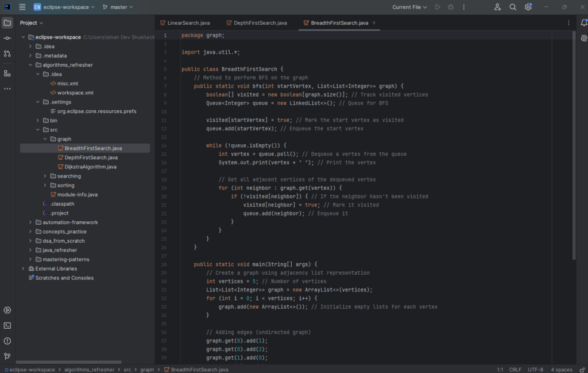Screen dimensions: 588x373
Task: Expand the External Libraries node
Action: click(23, 268)
